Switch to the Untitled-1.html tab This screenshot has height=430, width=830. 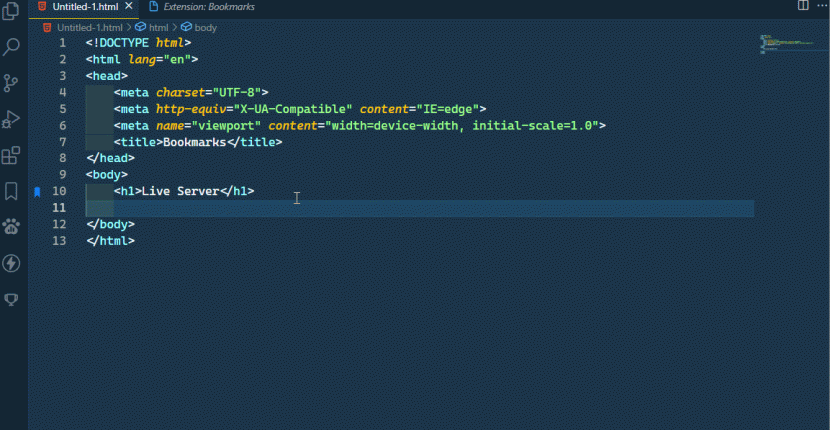[85, 7]
